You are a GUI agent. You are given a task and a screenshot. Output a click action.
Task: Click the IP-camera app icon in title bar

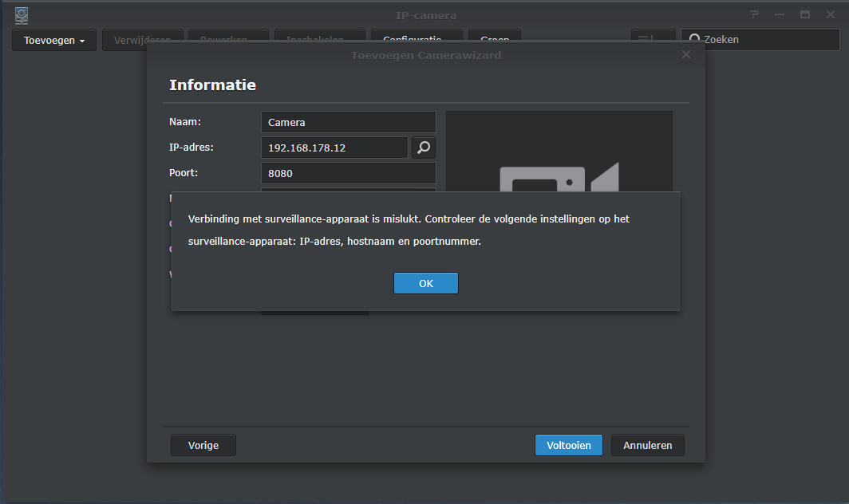click(22, 16)
